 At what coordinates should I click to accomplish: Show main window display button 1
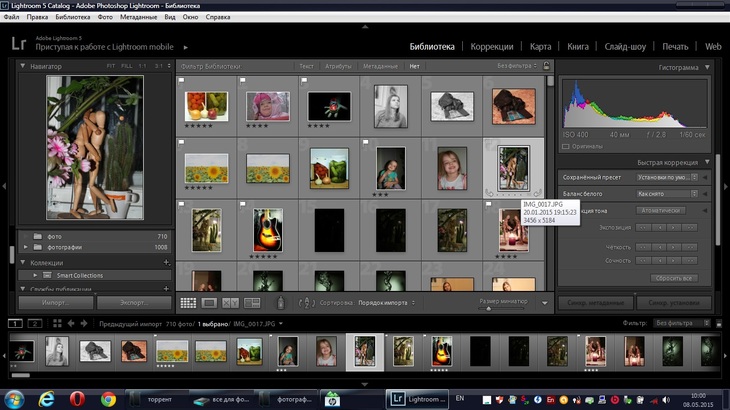pos(15,323)
